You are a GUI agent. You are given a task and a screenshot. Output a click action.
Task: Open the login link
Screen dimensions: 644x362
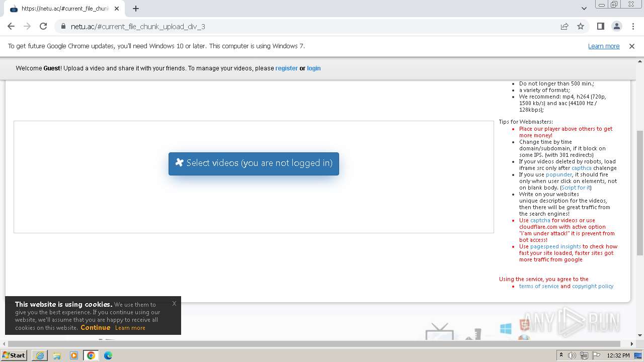(313, 68)
